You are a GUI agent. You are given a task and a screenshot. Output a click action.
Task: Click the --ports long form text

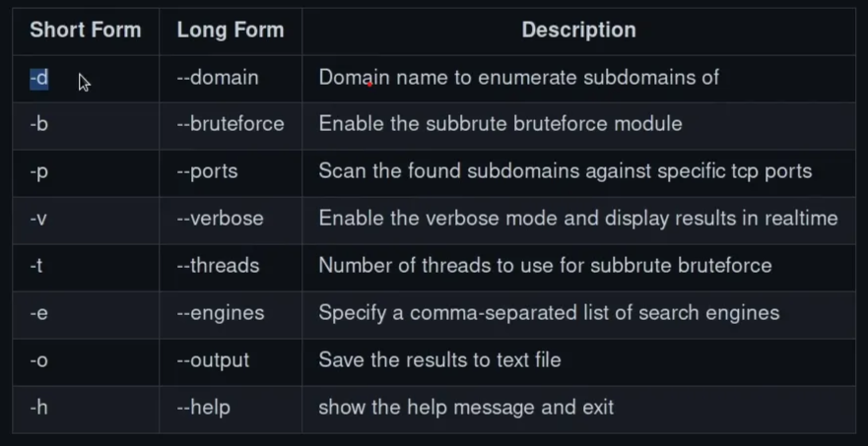(x=210, y=171)
